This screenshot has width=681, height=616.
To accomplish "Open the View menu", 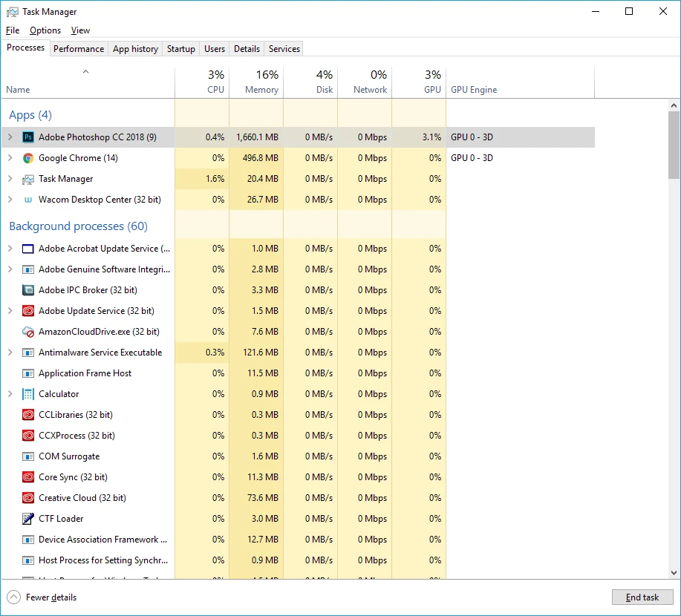I will 80,30.
